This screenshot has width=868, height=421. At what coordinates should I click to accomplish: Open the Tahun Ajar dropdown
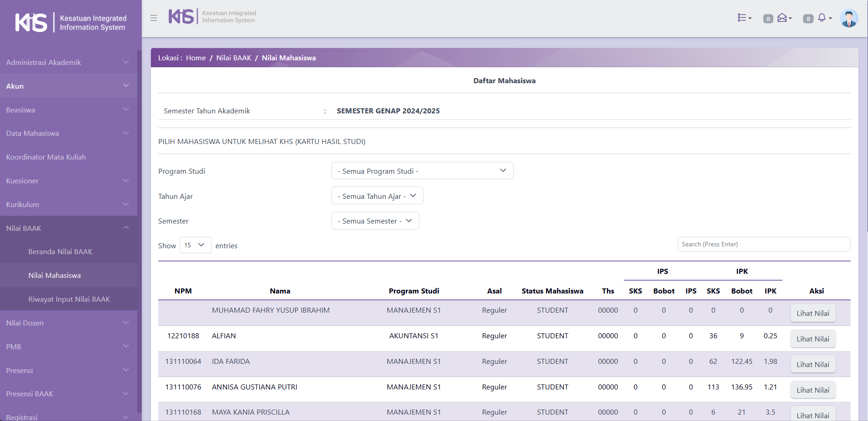pyautogui.click(x=377, y=196)
